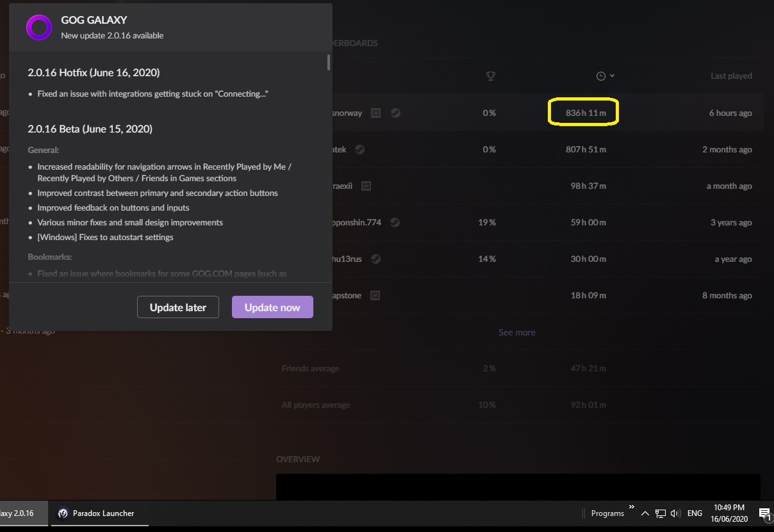
Task: Click the 30 h 00 m playtime value
Action: pos(589,259)
